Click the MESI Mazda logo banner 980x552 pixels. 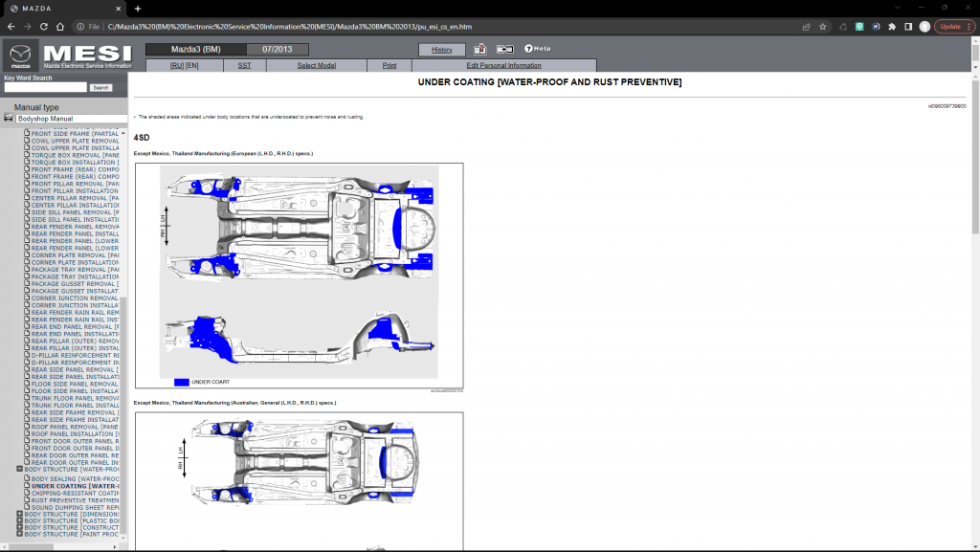(x=62, y=55)
